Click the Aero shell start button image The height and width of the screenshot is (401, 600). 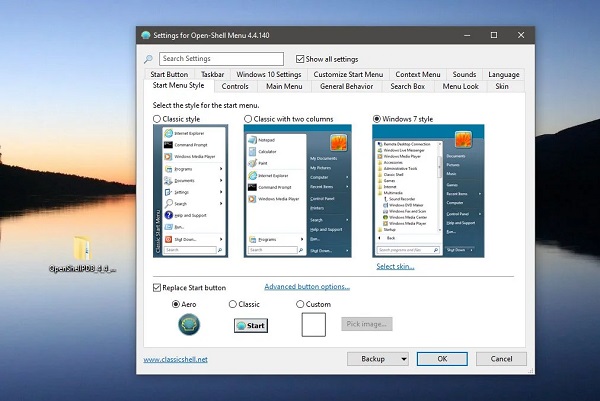189,324
